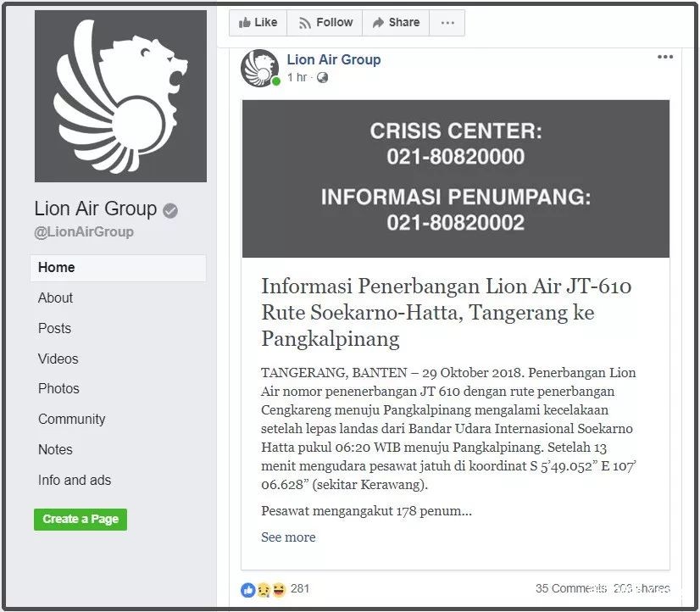Viewport: 700px width, 612px height.
Task: Click the Lion Air Group post avatar
Action: point(260,68)
